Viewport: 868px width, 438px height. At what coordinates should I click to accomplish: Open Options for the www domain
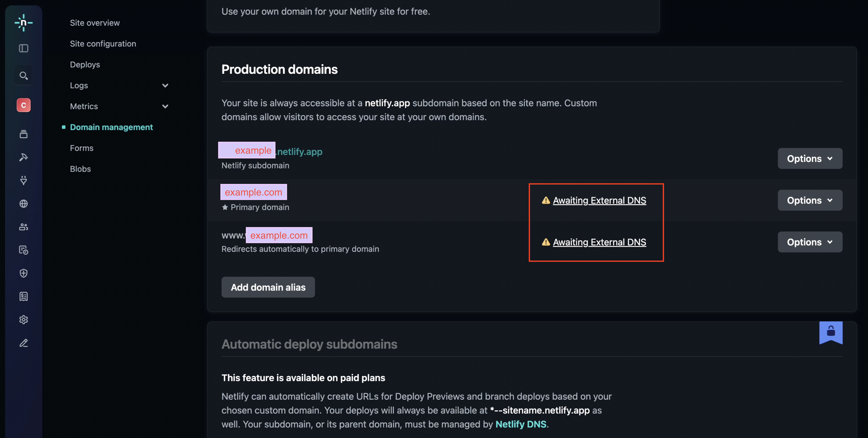[810, 242]
